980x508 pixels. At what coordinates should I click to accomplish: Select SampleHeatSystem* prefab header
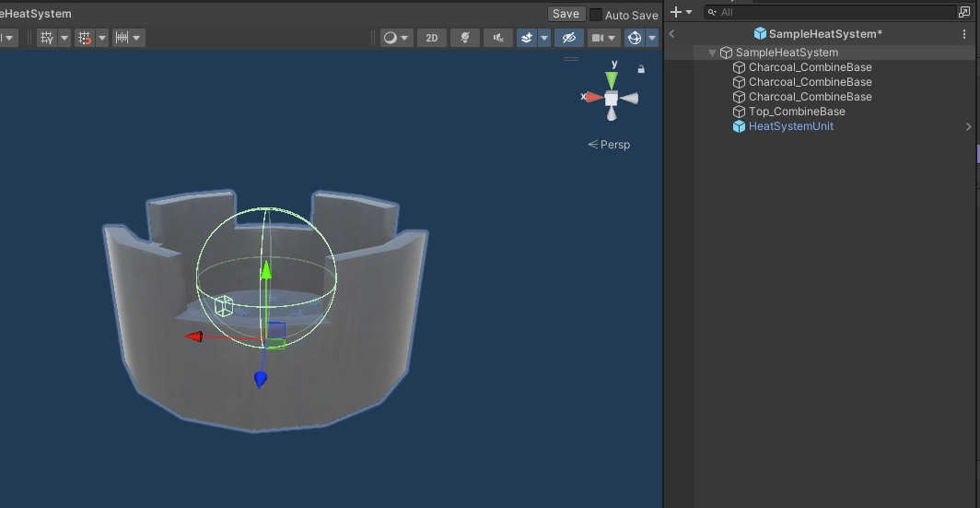point(818,34)
